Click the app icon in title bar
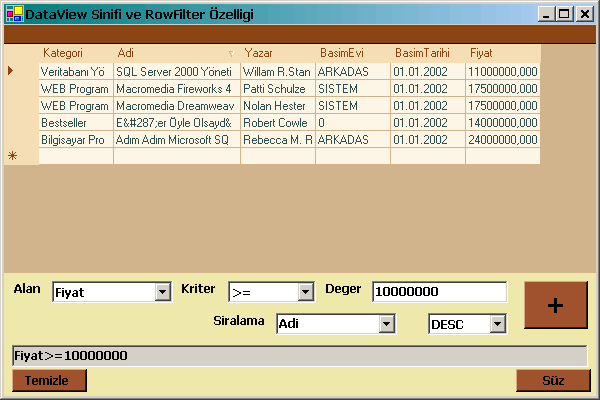The height and width of the screenshot is (400, 600). (12, 14)
